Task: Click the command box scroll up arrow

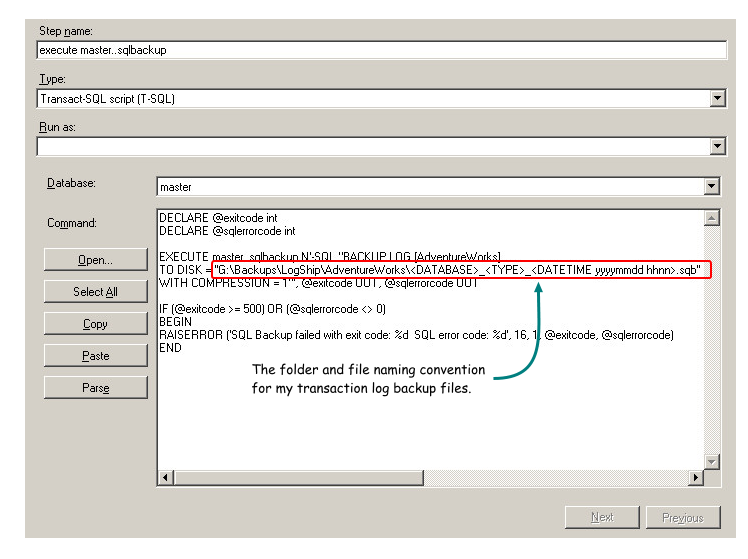Action: (x=711, y=217)
